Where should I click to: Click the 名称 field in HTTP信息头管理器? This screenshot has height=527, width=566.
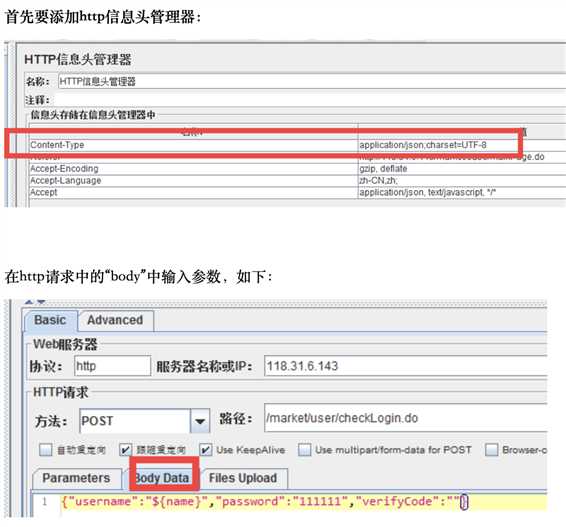[x=312, y=82]
